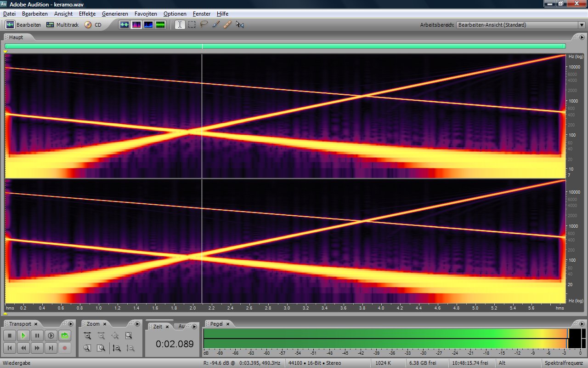
Task: Pick the Effects Paintbrush tool
Action: pyautogui.click(x=216, y=25)
